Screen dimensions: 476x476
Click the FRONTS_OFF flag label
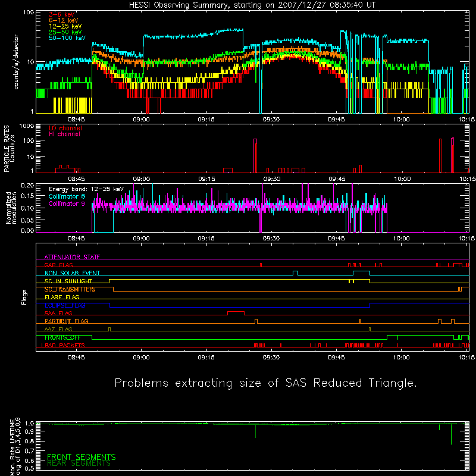pyautogui.click(x=62, y=337)
